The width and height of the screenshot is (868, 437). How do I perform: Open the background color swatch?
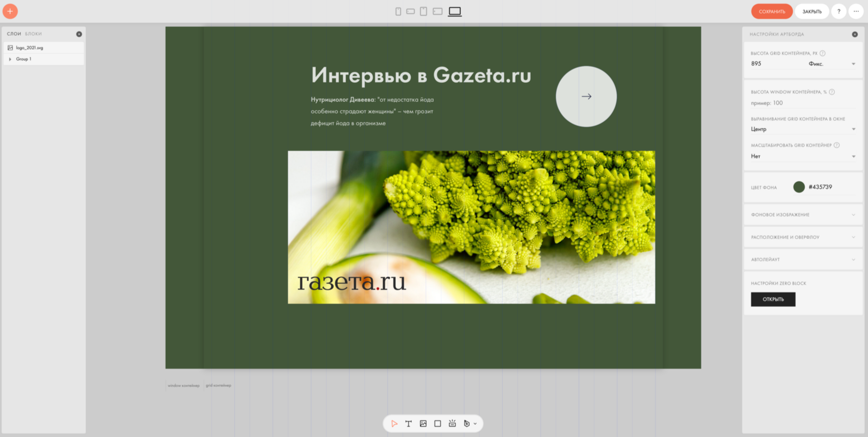[x=799, y=187]
